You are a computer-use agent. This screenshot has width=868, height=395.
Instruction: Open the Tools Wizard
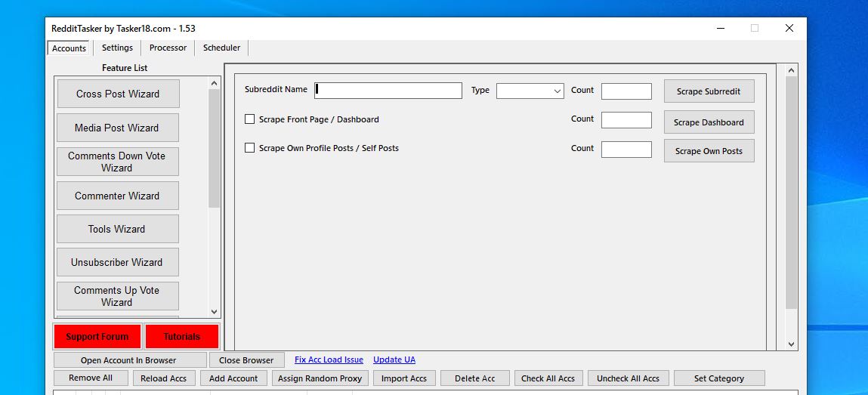coord(117,229)
